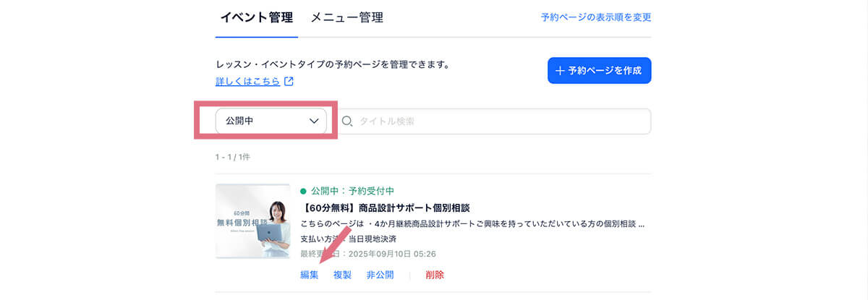Click the 1 - 1 / 1件 result count
Screen dimensions: 868x300
click(x=232, y=157)
